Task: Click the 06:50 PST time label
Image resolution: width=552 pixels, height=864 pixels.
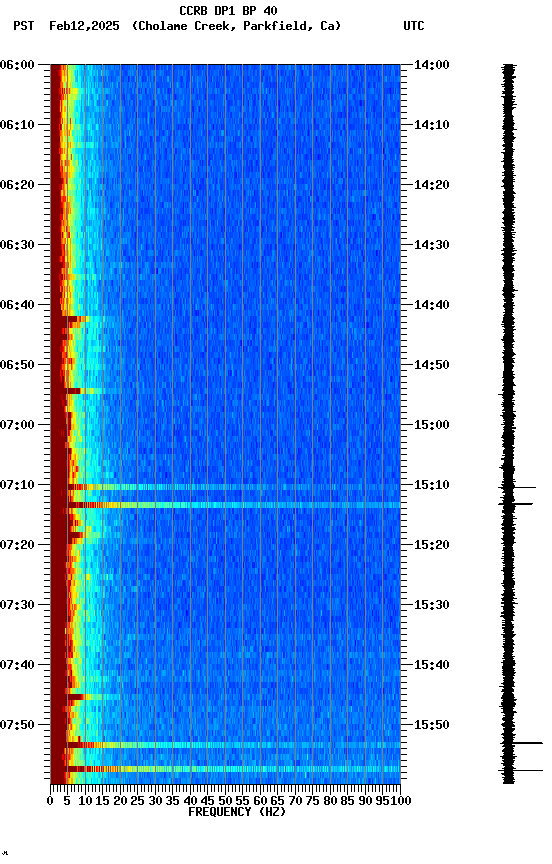Action: [x=17, y=365]
